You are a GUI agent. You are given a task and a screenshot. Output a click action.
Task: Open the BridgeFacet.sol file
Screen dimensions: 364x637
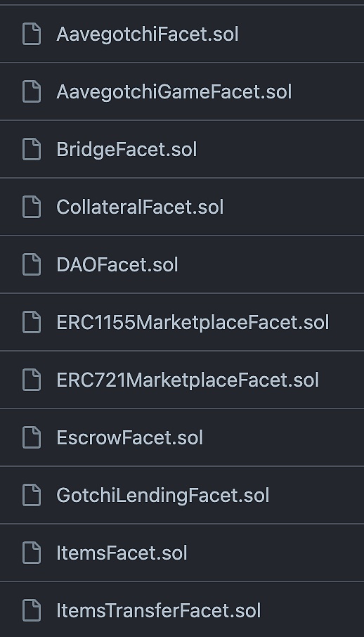[x=126, y=150]
